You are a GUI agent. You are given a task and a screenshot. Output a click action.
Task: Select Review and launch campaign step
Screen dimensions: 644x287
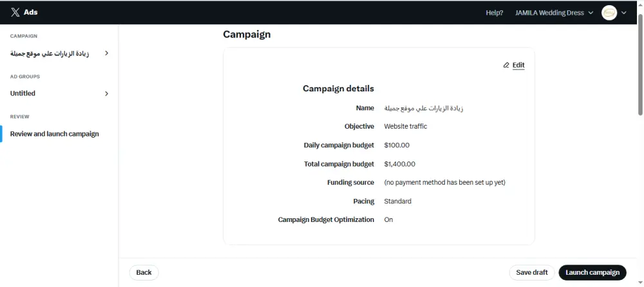[55, 134]
